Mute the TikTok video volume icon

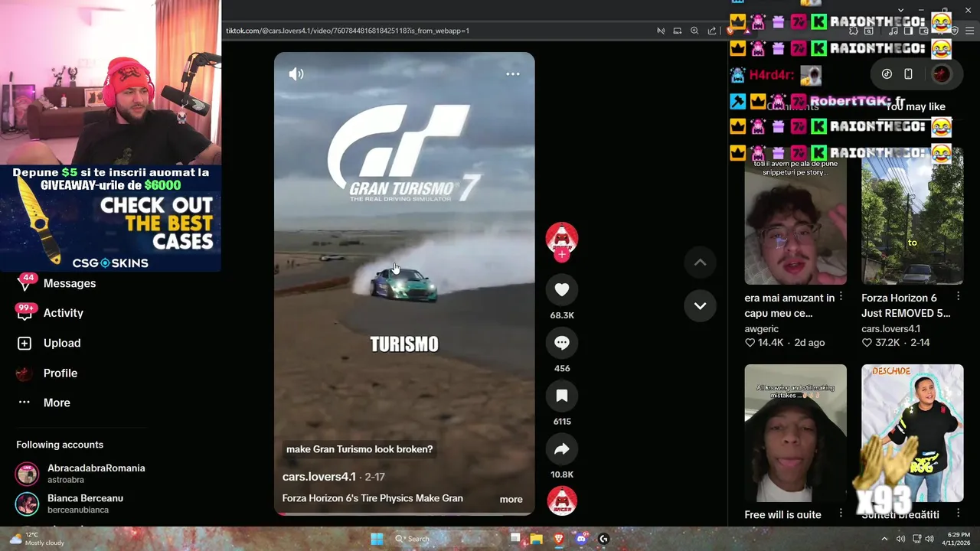click(296, 73)
